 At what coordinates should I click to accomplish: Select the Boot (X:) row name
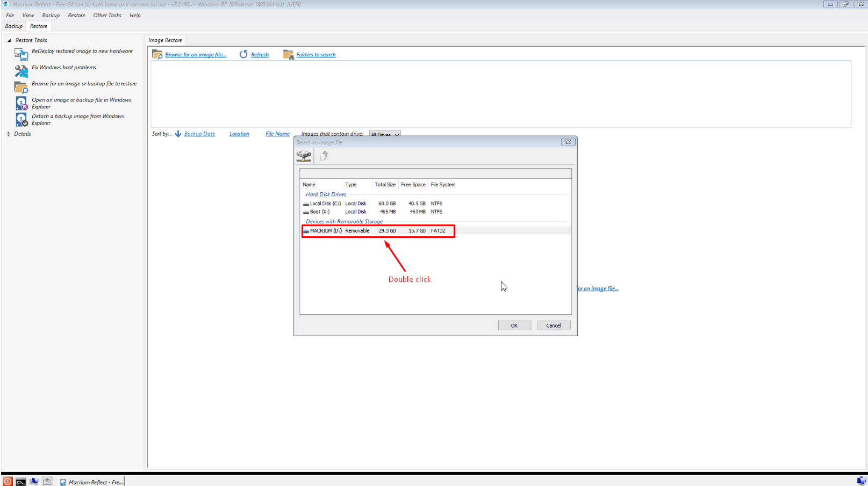coord(320,212)
